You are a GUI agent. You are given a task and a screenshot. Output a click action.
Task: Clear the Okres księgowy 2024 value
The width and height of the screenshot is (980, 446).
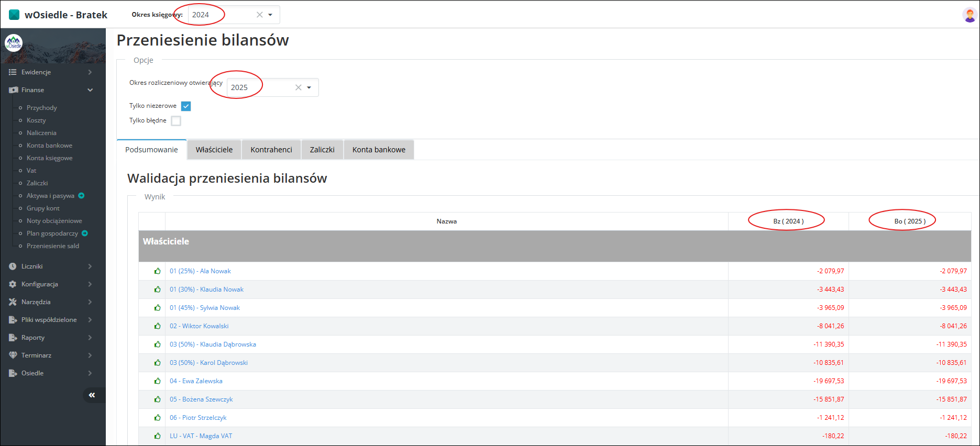click(259, 15)
